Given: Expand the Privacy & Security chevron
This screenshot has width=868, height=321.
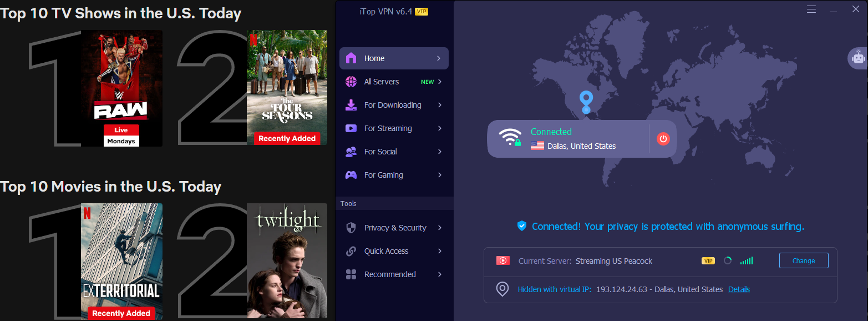Looking at the screenshot, I should tap(440, 228).
